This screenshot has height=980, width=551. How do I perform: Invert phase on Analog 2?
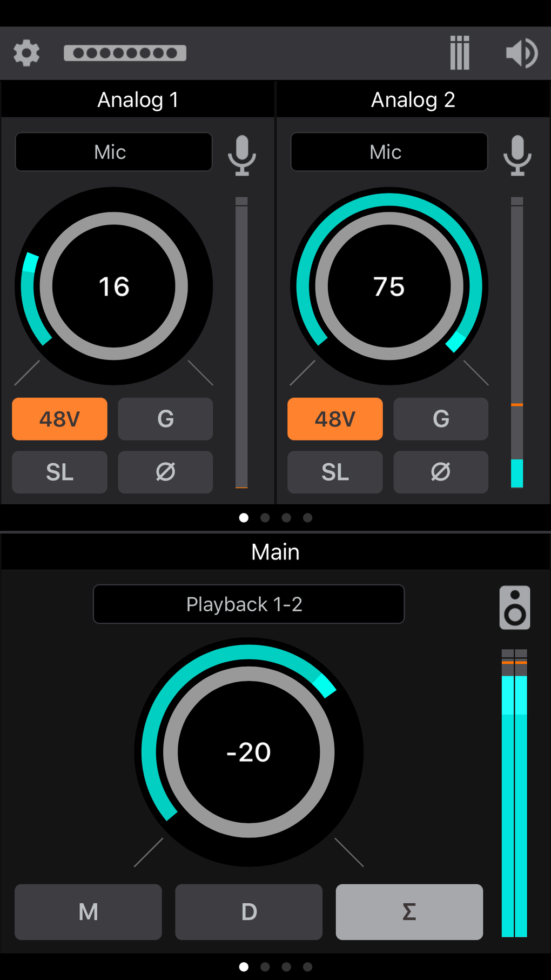[441, 472]
